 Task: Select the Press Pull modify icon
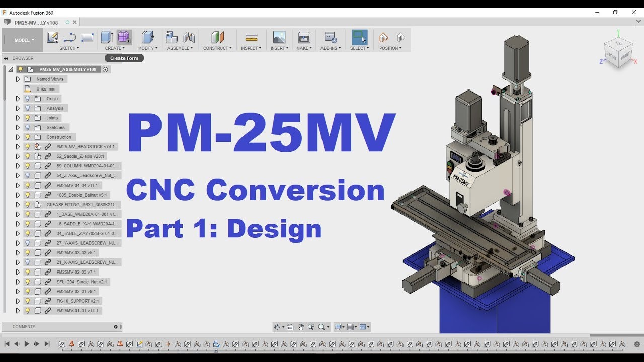(147, 37)
